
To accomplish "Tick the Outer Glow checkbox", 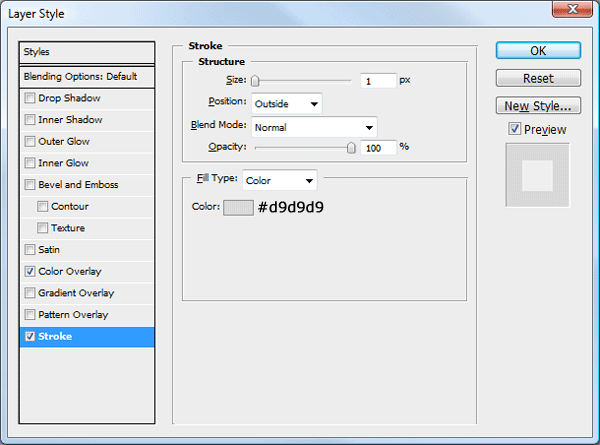I will (x=30, y=141).
